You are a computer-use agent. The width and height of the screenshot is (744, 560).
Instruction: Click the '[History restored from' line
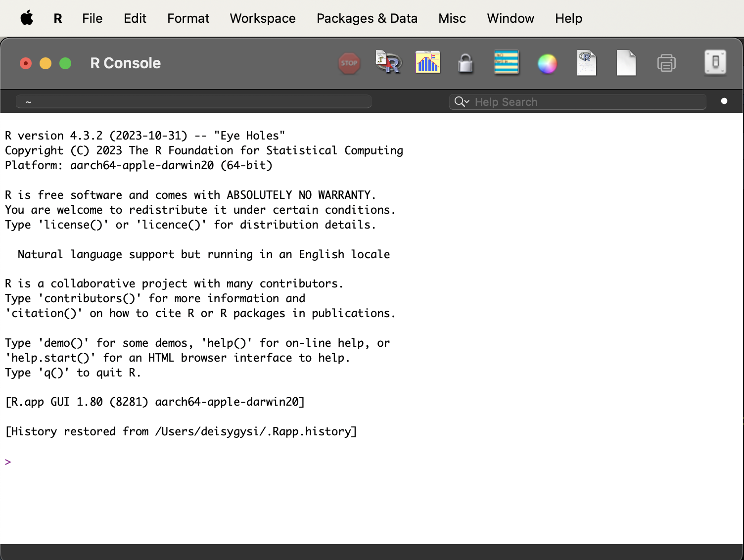[181, 431]
